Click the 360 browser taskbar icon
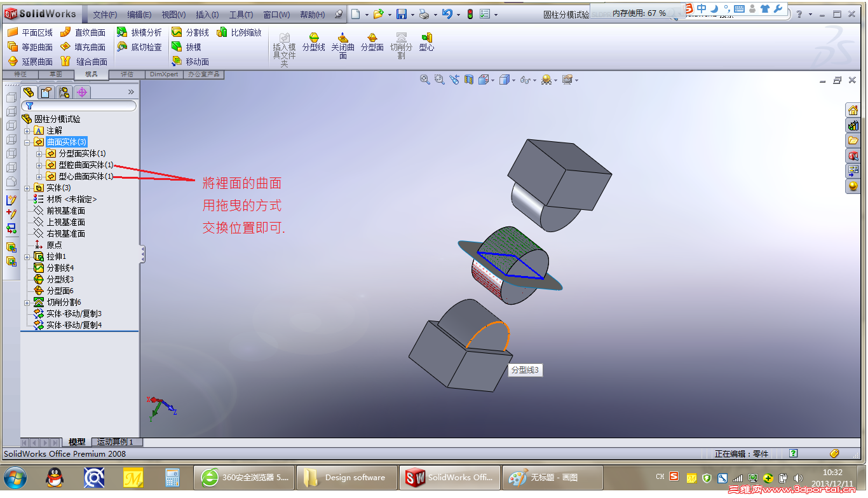868x498 pixels. pos(210,477)
